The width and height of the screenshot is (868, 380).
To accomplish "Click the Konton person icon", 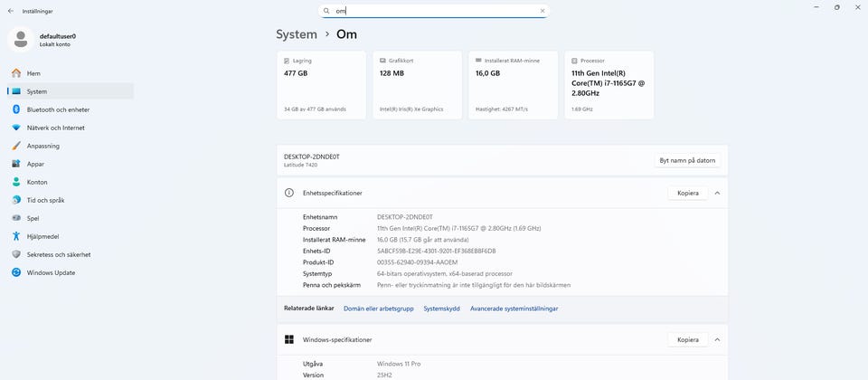I will pos(16,182).
